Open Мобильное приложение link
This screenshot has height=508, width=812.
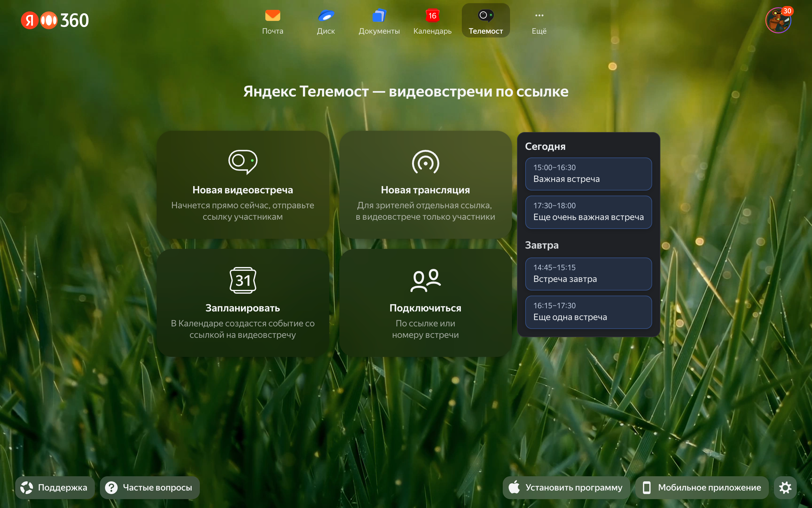click(702, 487)
